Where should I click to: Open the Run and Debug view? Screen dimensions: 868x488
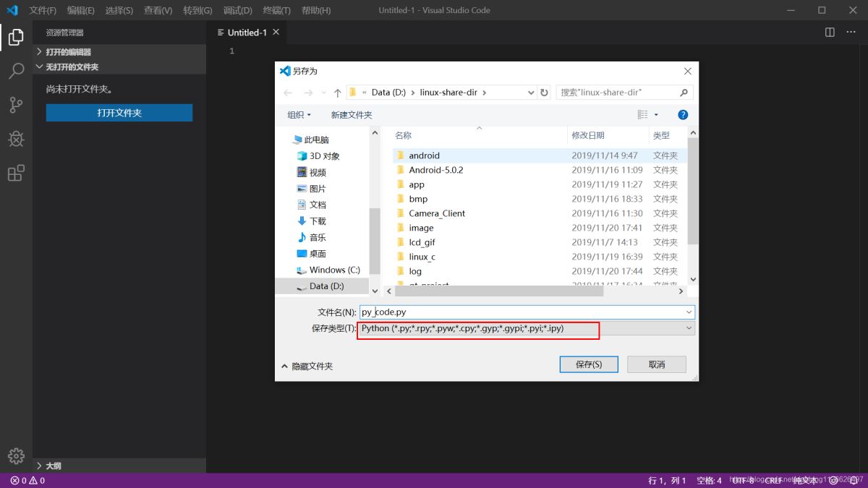[16, 139]
